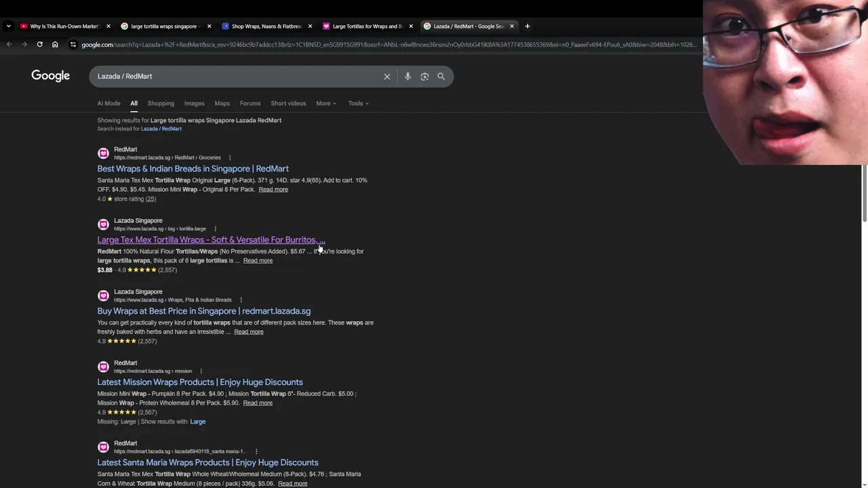Open a new browser tab
Image resolution: width=868 pixels, height=488 pixels.
click(528, 26)
